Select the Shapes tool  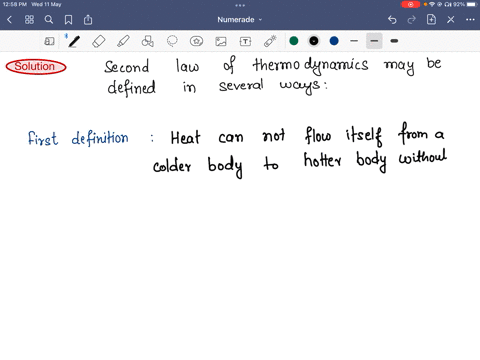point(148,41)
